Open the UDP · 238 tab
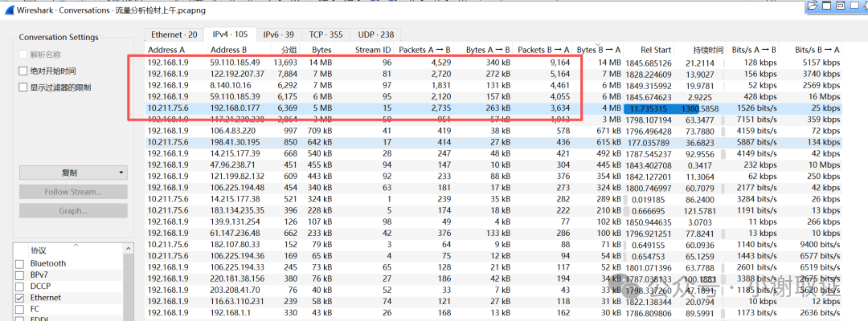Viewport: 868px width, 321px height. point(376,35)
